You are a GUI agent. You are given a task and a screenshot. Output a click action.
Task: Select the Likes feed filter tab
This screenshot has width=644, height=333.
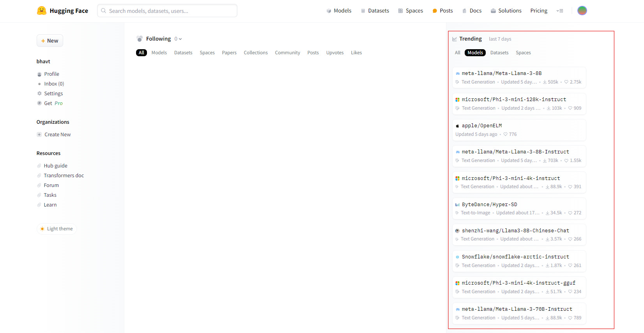click(356, 53)
